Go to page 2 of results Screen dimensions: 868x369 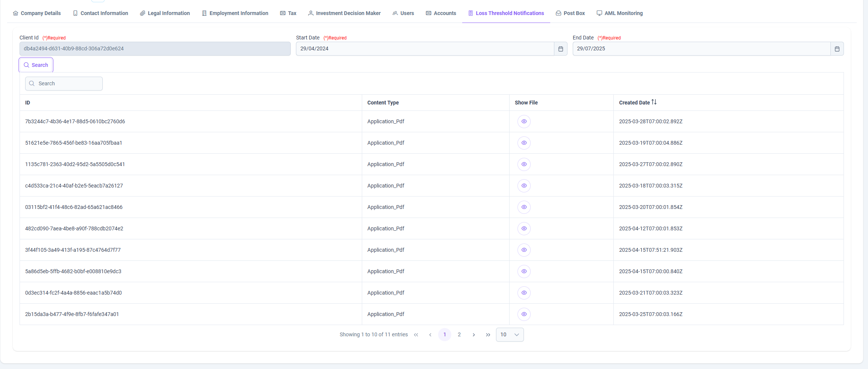pyautogui.click(x=459, y=335)
